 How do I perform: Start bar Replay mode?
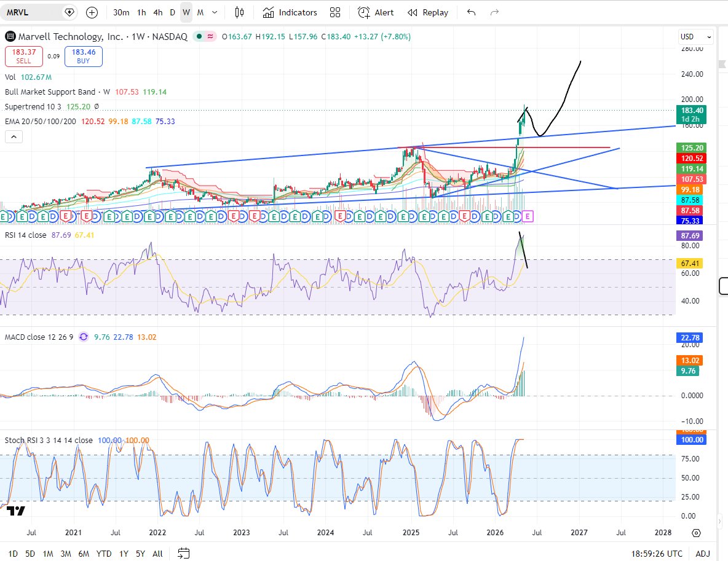pyautogui.click(x=427, y=12)
